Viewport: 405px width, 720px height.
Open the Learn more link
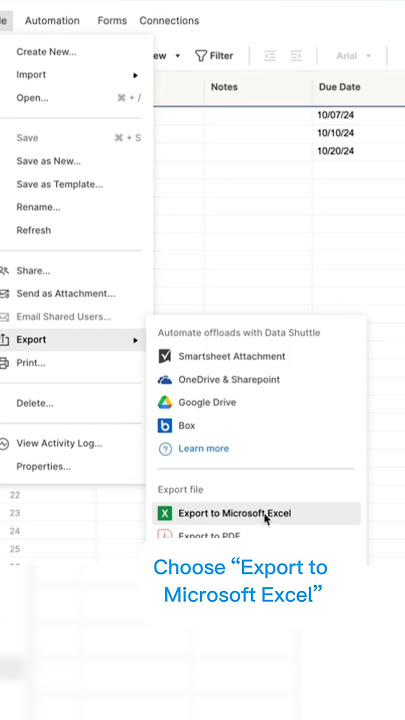[203, 449]
